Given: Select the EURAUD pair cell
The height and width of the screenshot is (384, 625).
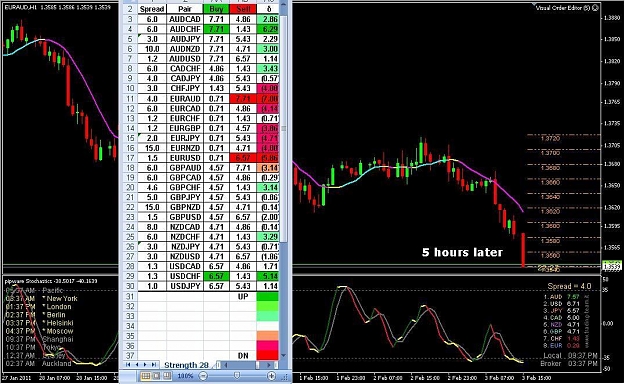Looking at the screenshot, I should coord(185,98).
